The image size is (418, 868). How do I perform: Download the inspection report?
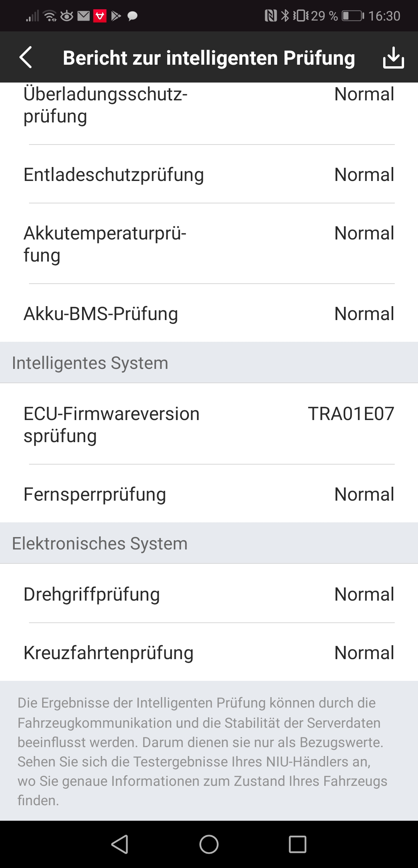tap(393, 57)
